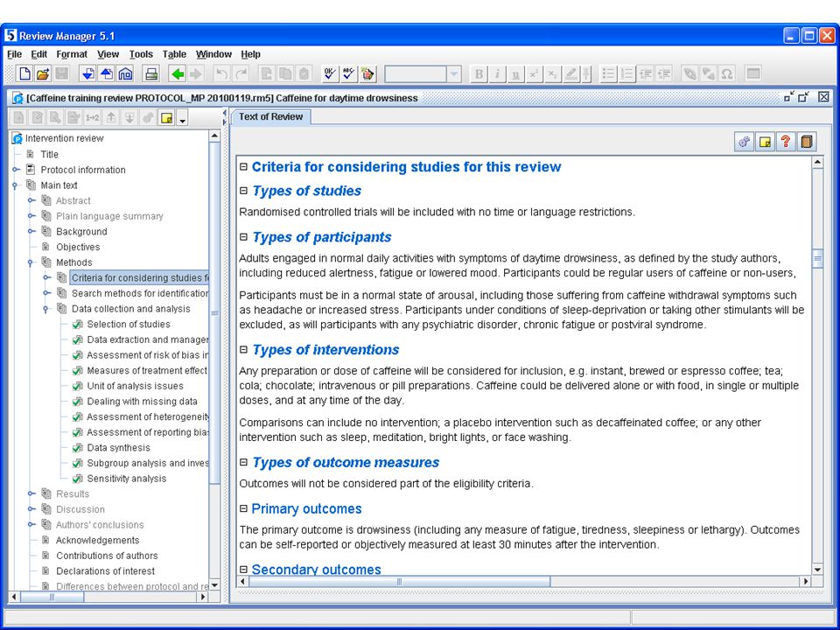This screenshot has height=630, width=840.
Task: Open the File menu
Action: pos(15,54)
